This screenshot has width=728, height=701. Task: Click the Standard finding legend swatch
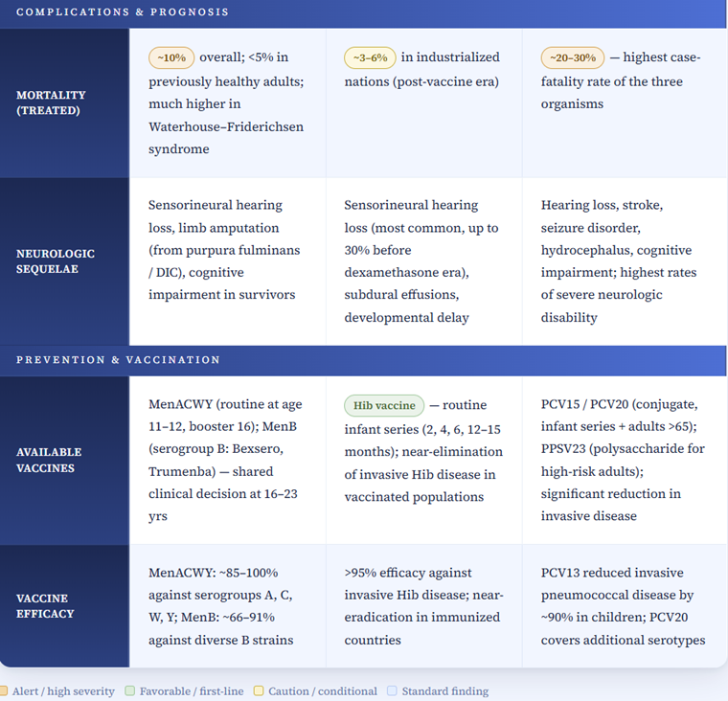click(392, 691)
